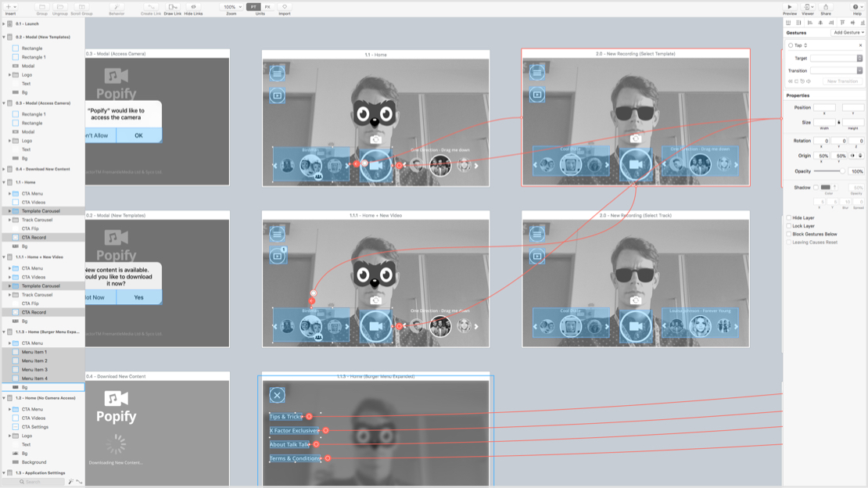
Task: Open the Insert tool in the toolbar
Action: pyautogui.click(x=10, y=7)
